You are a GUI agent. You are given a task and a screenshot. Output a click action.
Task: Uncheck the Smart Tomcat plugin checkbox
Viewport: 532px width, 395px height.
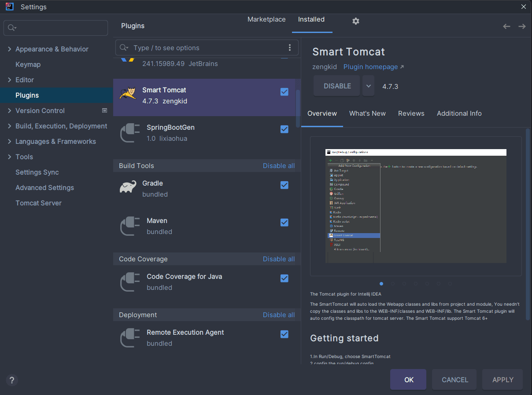pos(284,91)
